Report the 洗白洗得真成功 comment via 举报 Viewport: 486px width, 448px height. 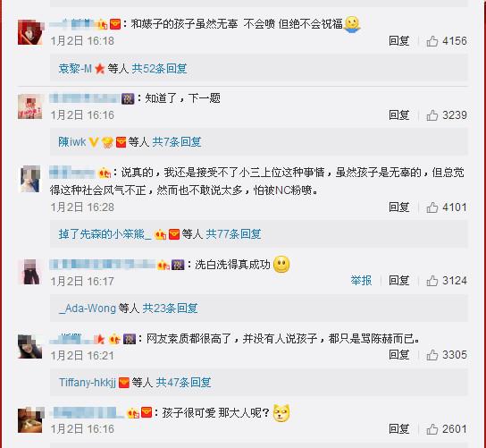[x=361, y=281]
